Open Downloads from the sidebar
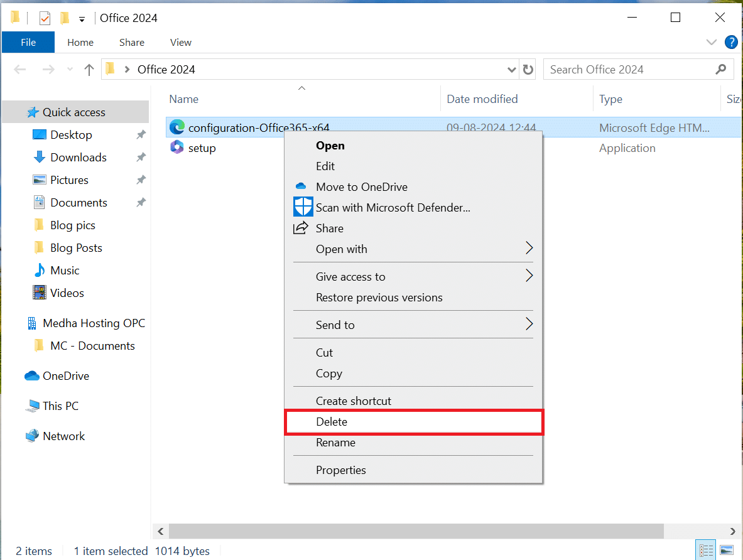The height and width of the screenshot is (560, 743). 78,157
